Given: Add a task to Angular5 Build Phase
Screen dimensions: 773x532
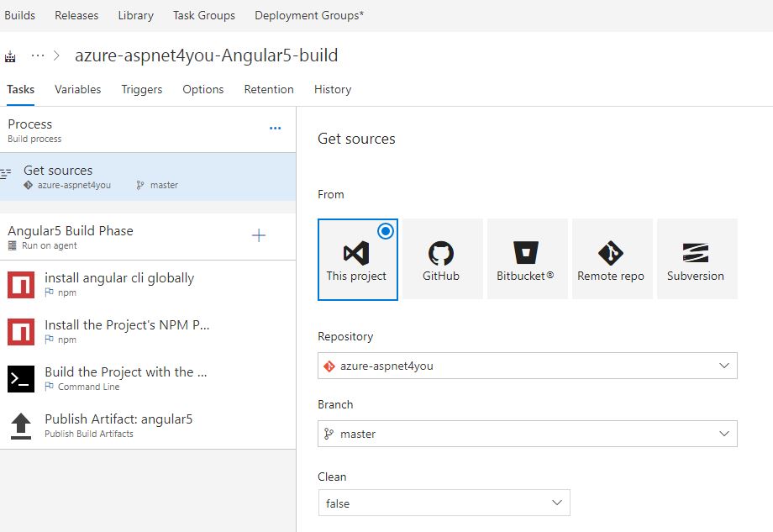Looking at the screenshot, I should (x=258, y=235).
